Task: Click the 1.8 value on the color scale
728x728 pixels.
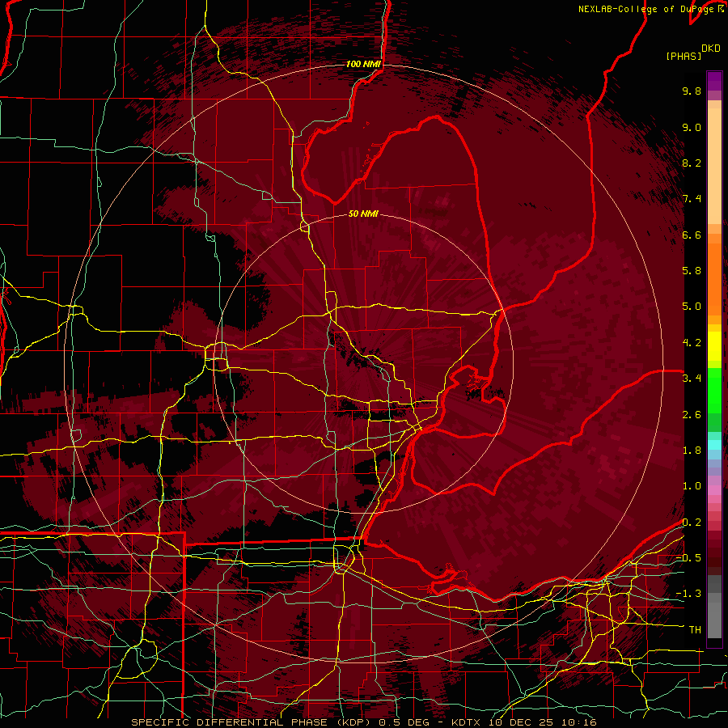Action: (x=692, y=451)
